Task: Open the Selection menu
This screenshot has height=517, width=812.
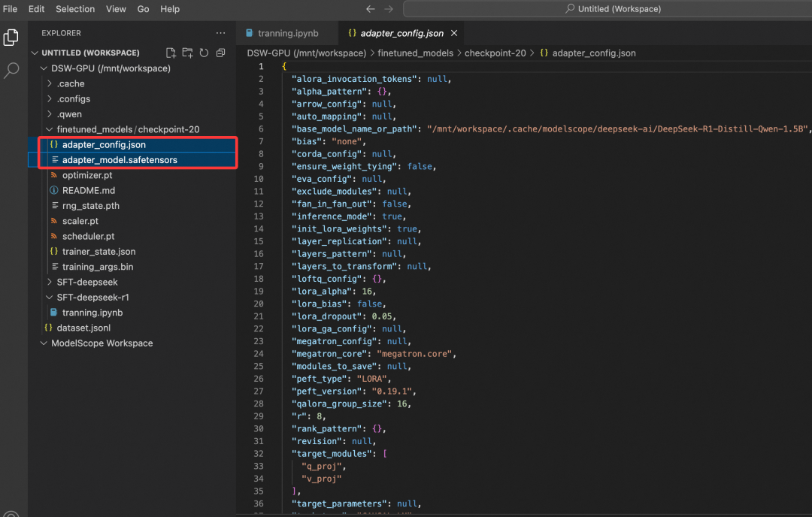Action: (75, 9)
